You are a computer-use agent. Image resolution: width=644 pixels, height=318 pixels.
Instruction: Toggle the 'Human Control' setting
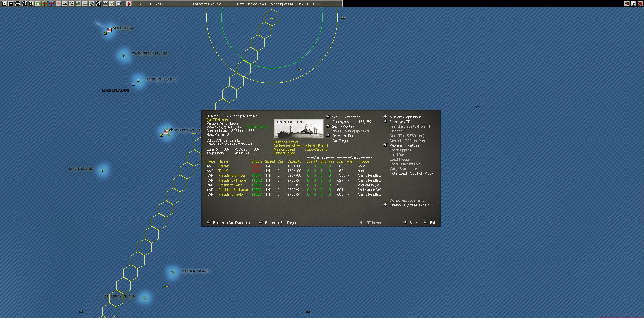286,142
